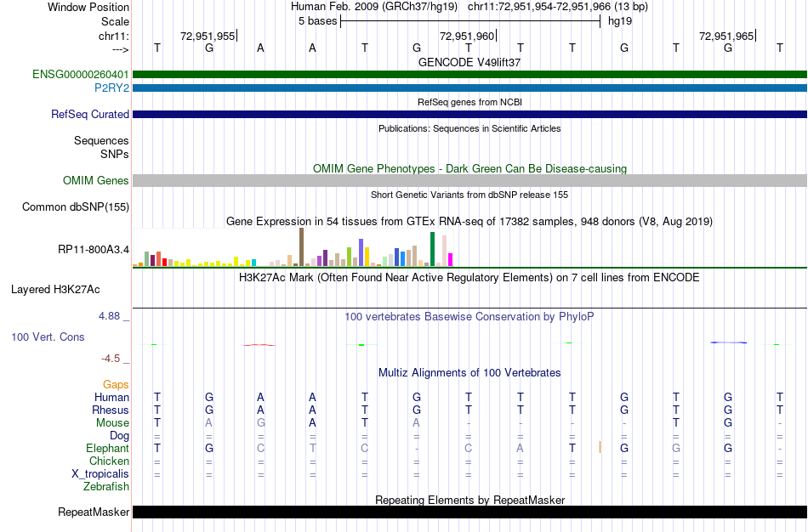
Task: Click the hg19 scale label
Action: tap(620, 21)
